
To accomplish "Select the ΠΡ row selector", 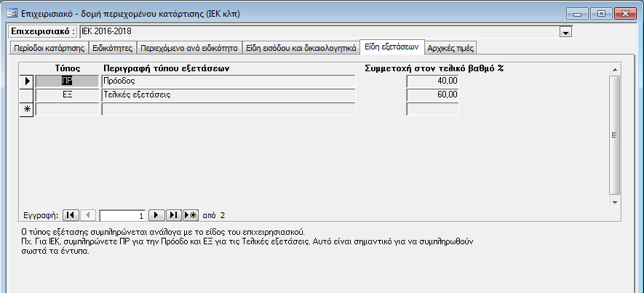I will 27,81.
